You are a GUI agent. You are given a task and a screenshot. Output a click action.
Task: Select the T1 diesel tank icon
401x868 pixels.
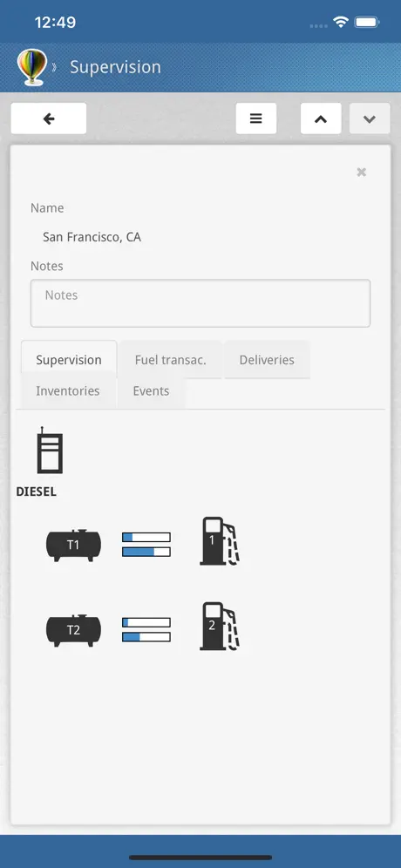73,546
